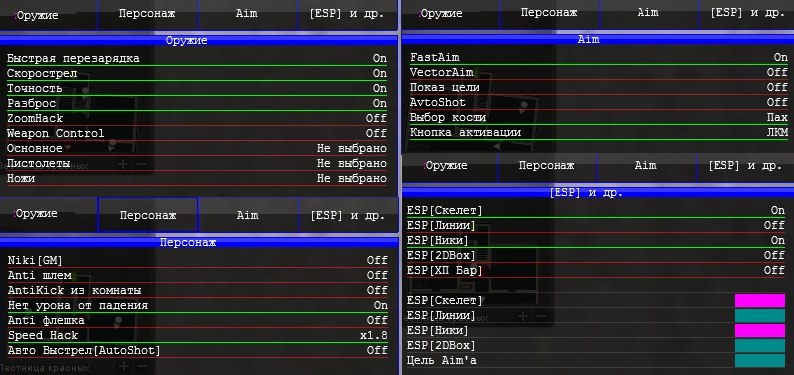Open [ESP] и др. tab above Оружие panel
794x375 pixels.
pos(347,14)
